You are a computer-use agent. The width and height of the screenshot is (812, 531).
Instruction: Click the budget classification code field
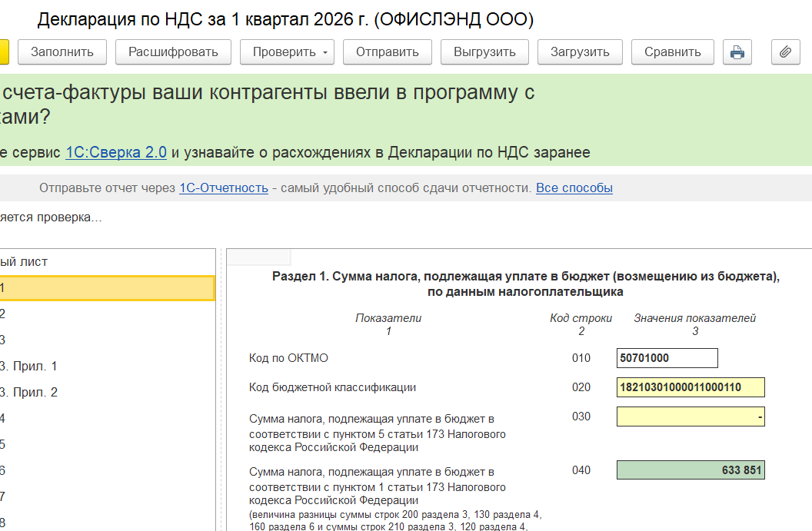coord(691,387)
